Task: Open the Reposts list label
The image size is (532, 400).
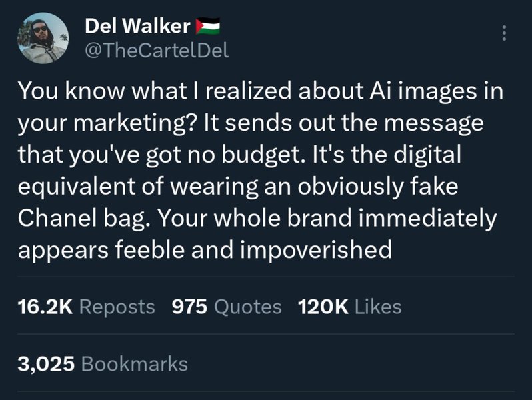Action: pyautogui.click(x=117, y=307)
